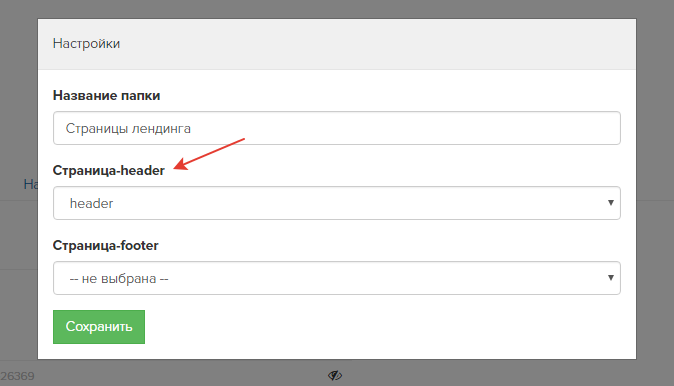
Task: Click the Название папки label
Action: 106,95
